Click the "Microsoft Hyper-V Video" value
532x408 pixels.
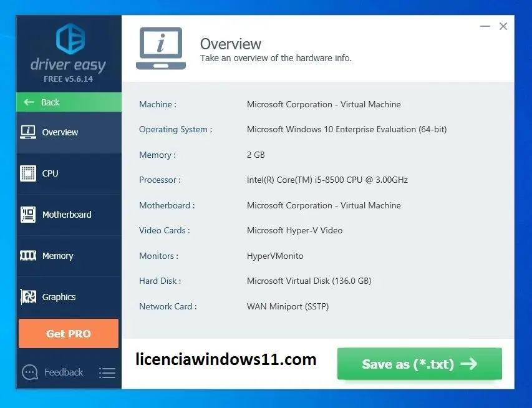coord(294,230)
